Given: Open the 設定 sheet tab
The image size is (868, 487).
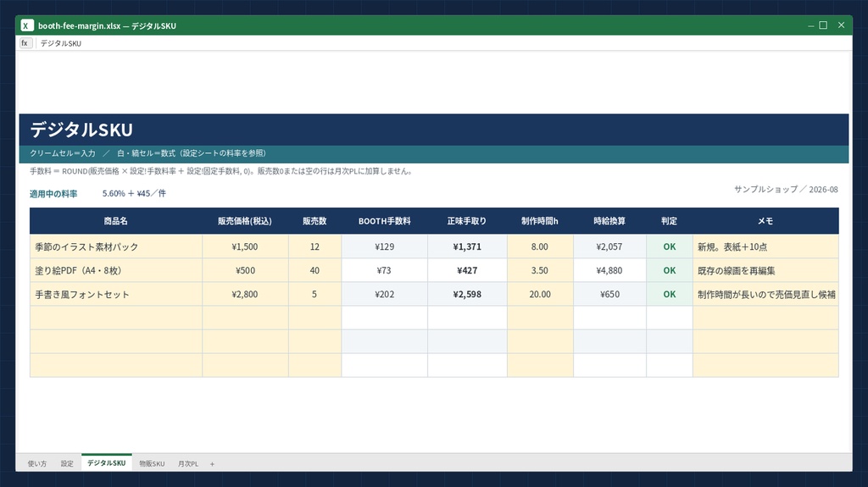Looking at the screenshot, I should pos(67,464).
